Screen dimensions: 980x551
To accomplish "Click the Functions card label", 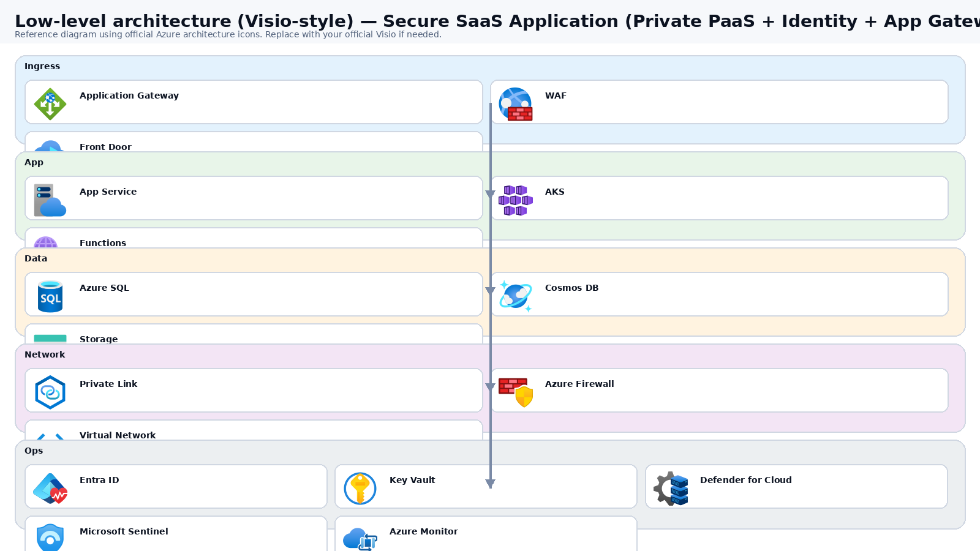I will 103,243.
